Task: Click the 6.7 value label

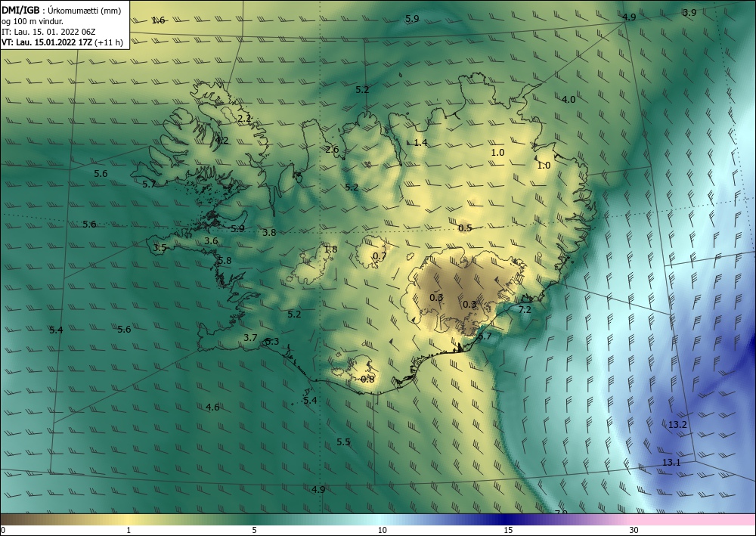Action: coord(485,336)
